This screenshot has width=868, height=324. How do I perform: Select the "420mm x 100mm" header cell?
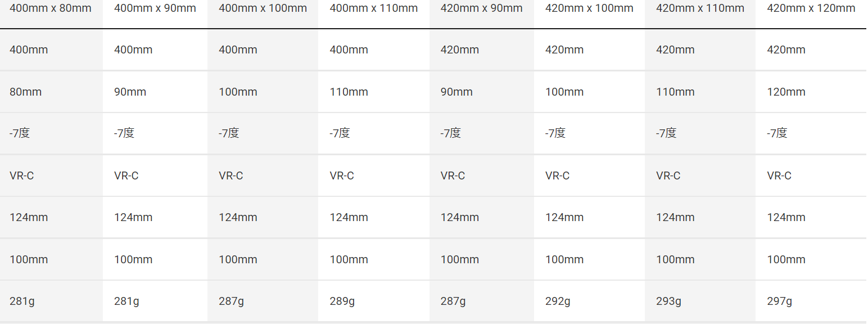click(x=589, y=8)
